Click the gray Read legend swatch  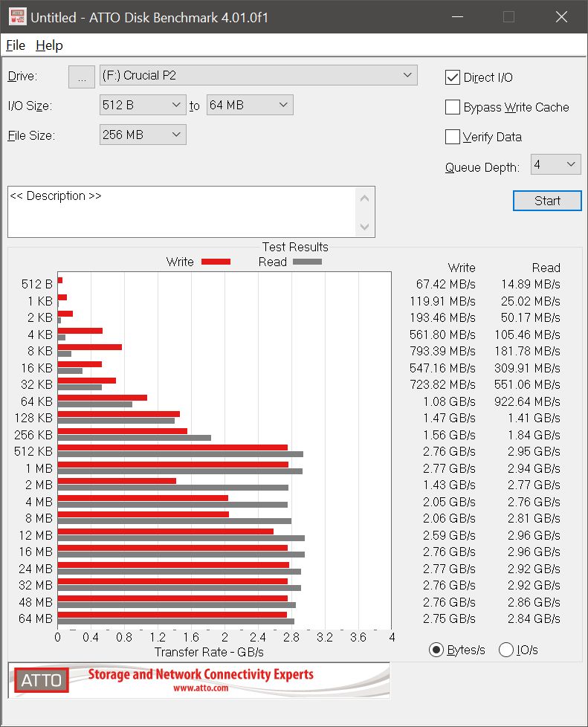point(308,262)
